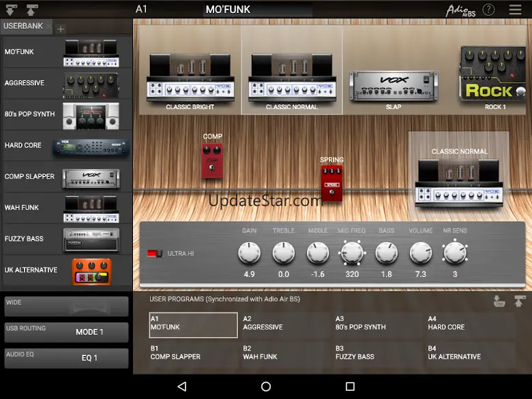This screenshot has width=532, height=399.
Task: Add a new bank with plus tab
Action: [x=61, y=29]
